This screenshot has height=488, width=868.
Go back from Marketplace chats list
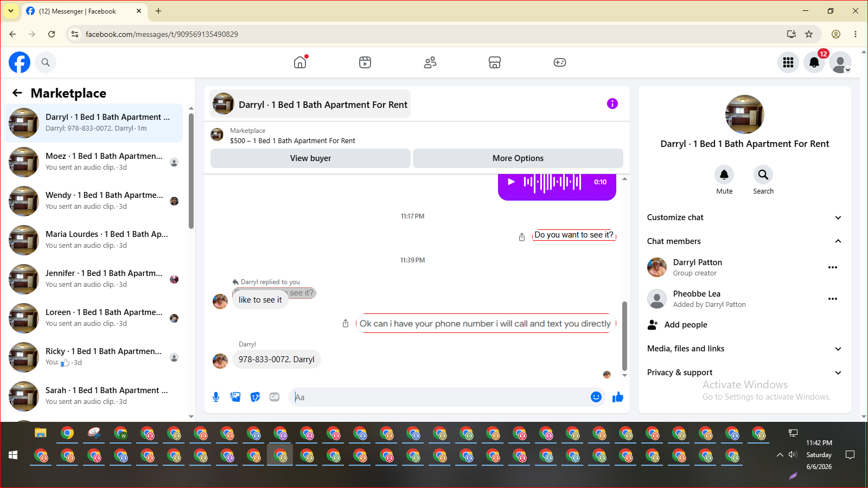tap(17, 93)
